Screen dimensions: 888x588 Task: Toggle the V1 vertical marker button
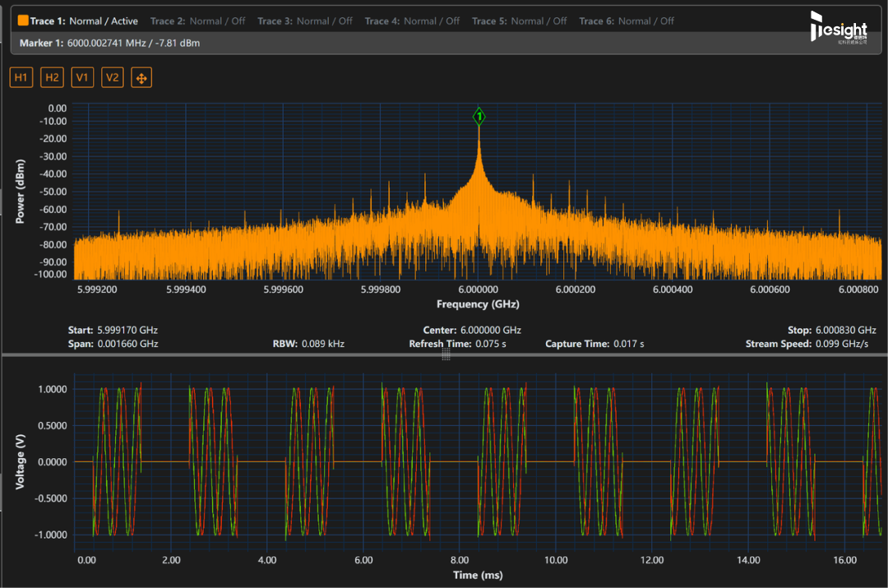click(x=82, y=77)
